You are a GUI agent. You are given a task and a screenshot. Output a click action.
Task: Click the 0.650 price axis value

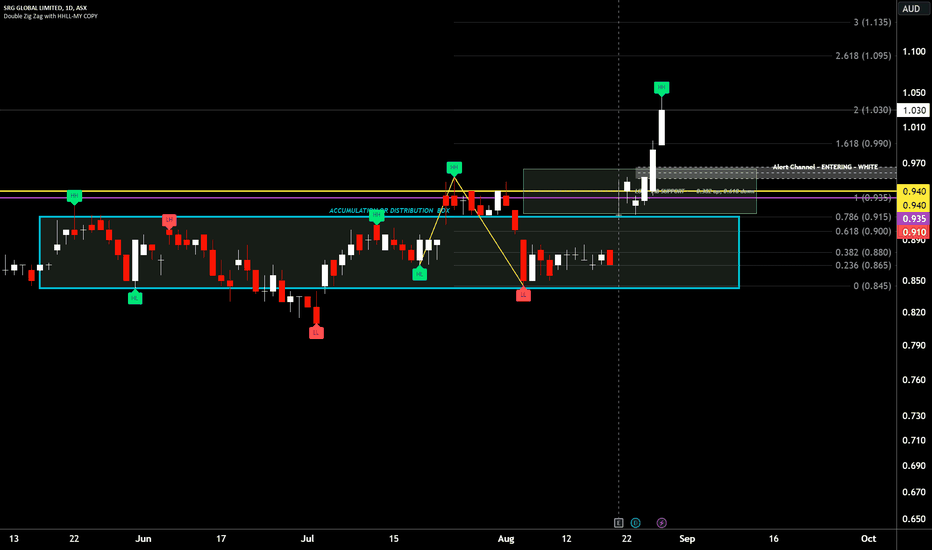click(x=914, y=518)
